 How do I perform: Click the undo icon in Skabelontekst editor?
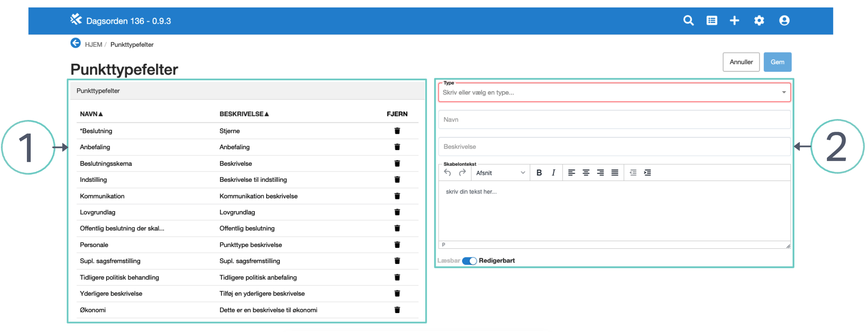pyautogui.click(x=447, y=173)
